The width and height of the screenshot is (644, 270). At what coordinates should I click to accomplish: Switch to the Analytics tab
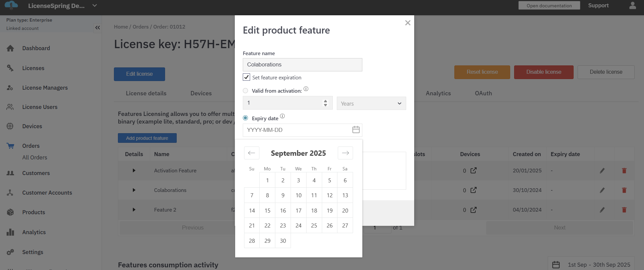[x=438, y=93]
